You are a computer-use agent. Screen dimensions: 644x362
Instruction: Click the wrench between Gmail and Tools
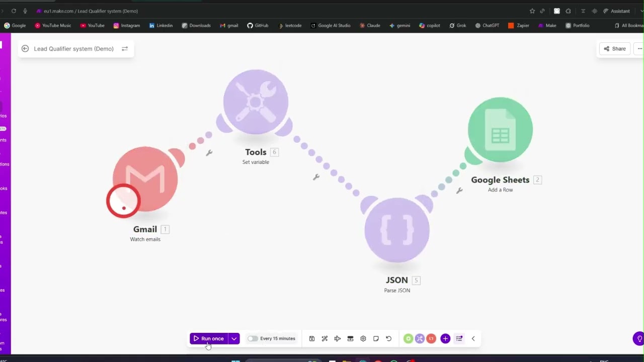(209, 153)
